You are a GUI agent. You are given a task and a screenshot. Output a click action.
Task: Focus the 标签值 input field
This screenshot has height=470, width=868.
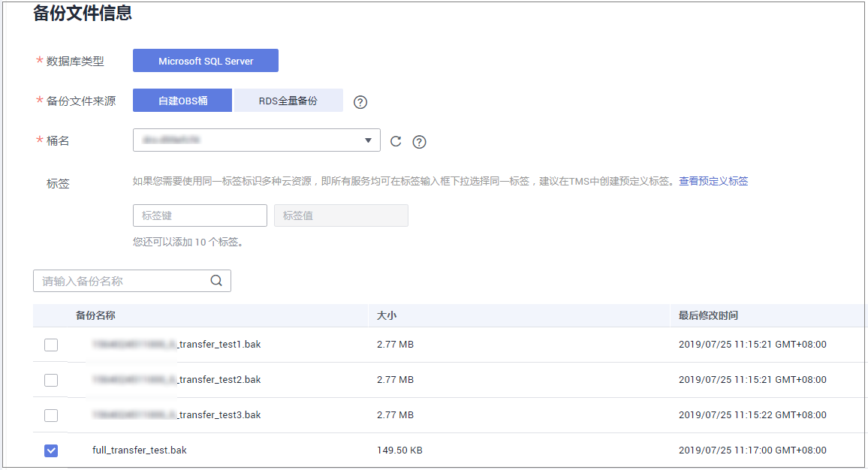point(341,215)
